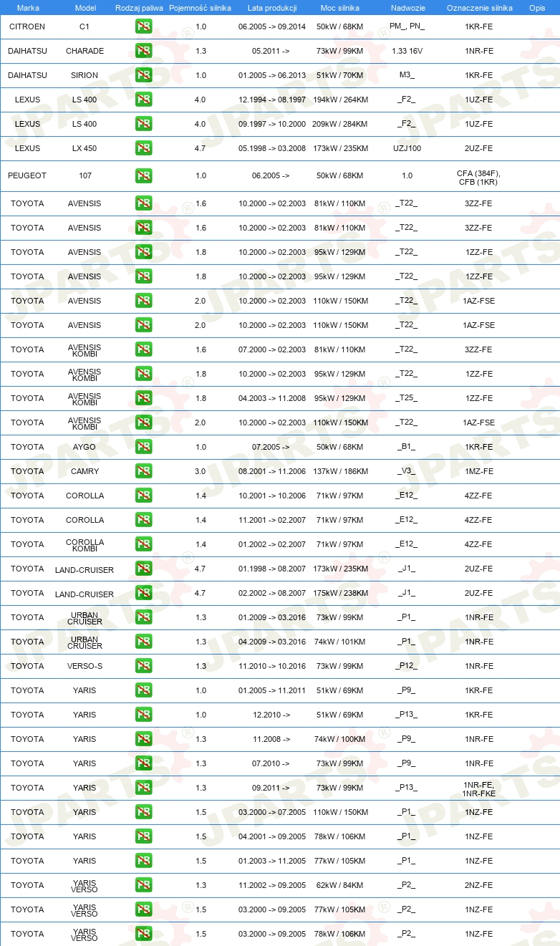Click the Opis column header
Image resolution: width=560 pixels, height=946 pixels.
click(536, 7)
